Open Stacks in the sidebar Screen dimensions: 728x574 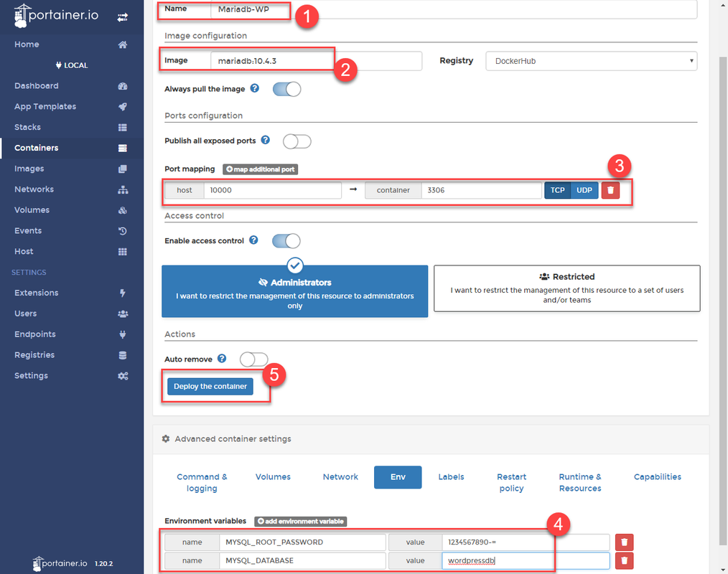click(x=28, y=127)
